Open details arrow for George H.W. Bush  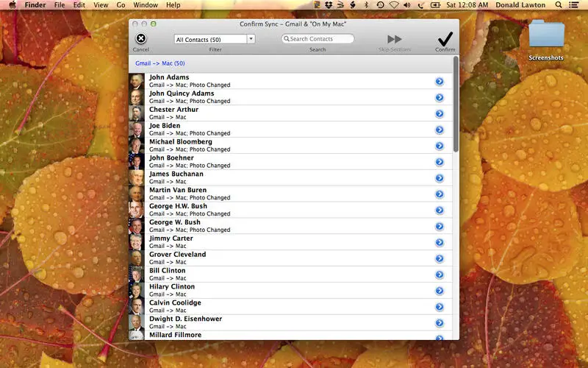440,210
